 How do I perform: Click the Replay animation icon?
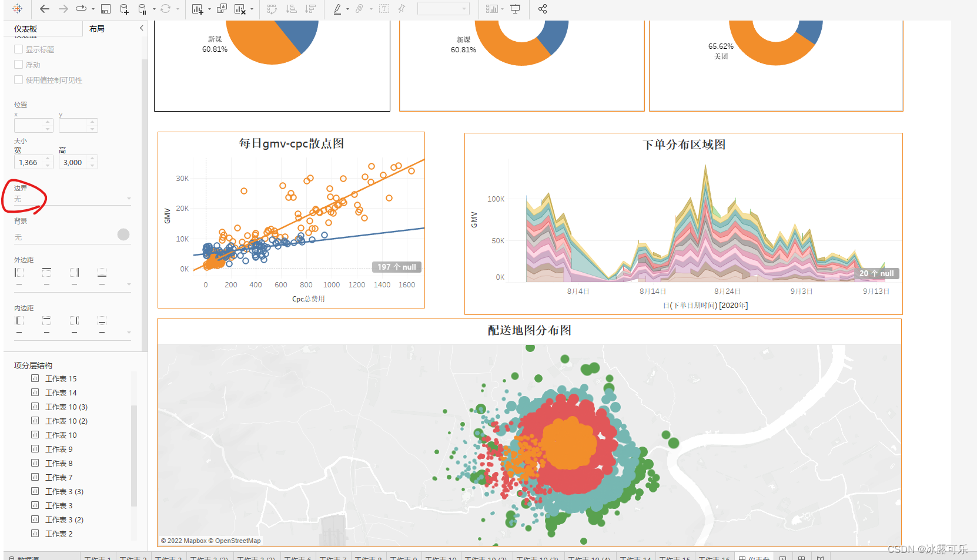pos(81,9)
